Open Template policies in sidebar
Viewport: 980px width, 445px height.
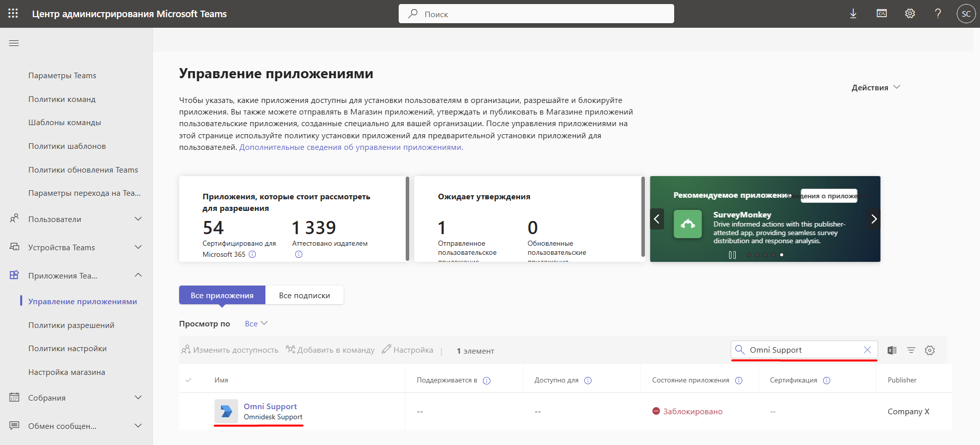[67, 146]
